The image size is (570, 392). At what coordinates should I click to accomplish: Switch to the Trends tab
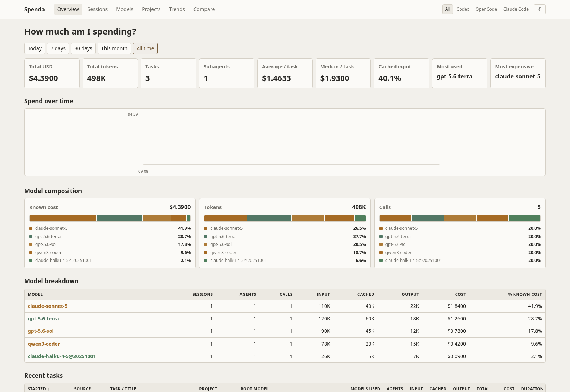(177, 9)
